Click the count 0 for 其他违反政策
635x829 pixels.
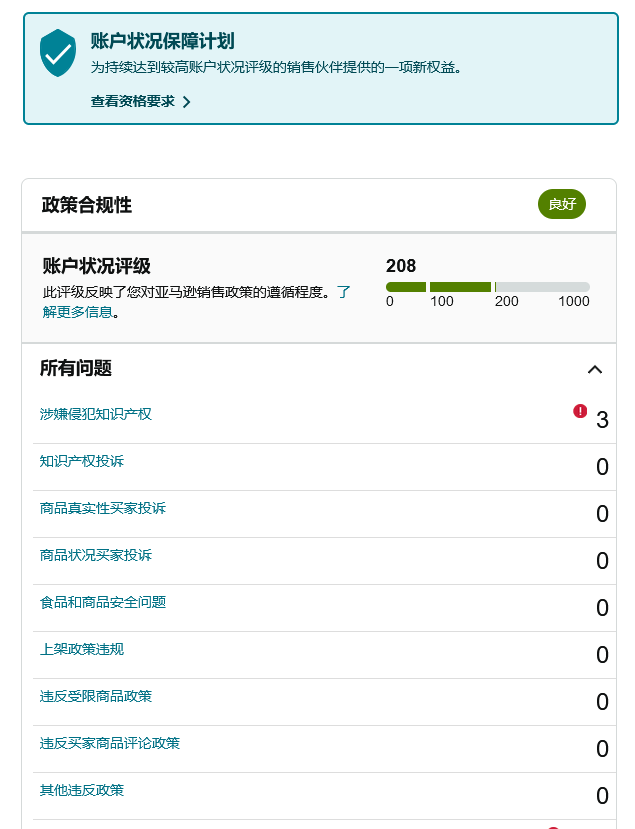click(x=602, y=796)
